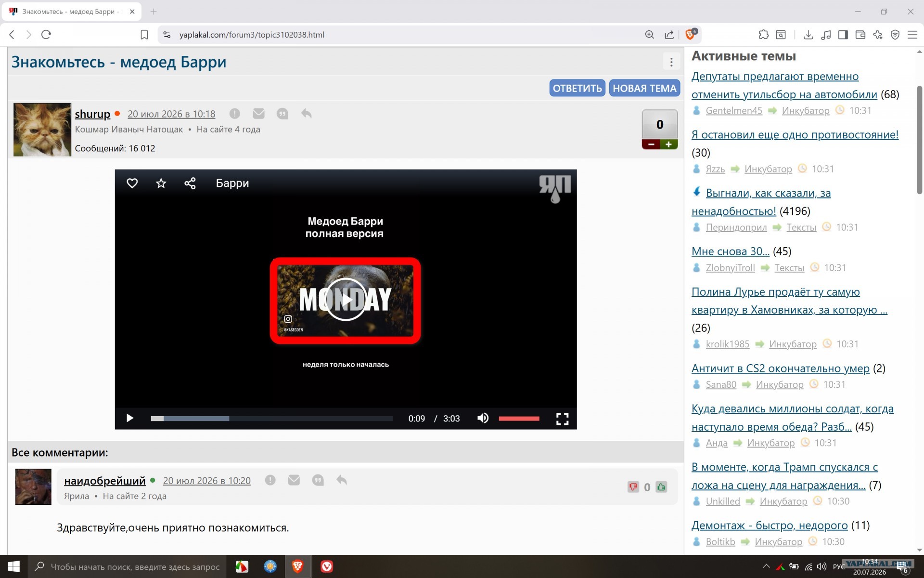
Task: Open the Демонтаж - быстро, недорого topic
Action: 770,525
